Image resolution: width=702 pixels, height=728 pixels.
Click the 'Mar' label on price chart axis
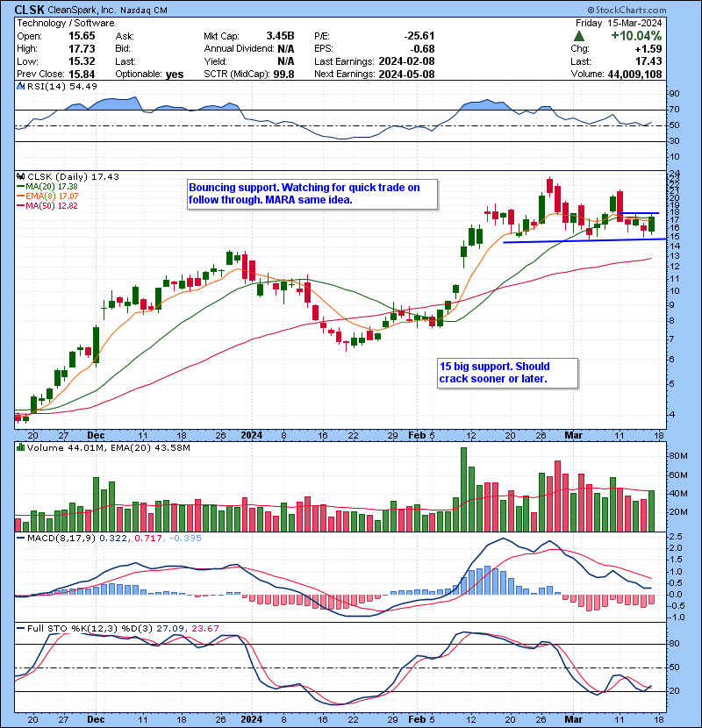click(573, 435)
